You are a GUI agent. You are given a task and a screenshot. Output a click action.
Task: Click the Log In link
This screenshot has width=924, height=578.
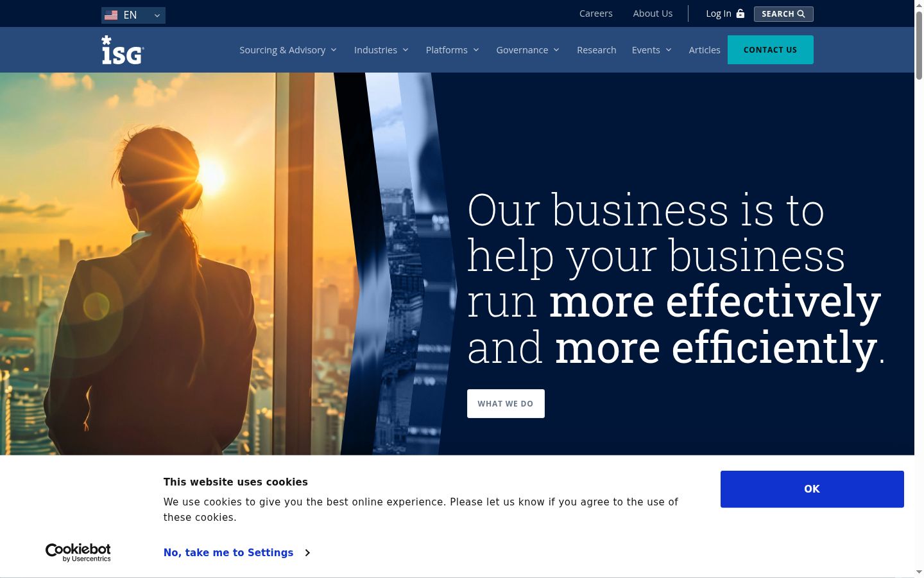point(719,13)
